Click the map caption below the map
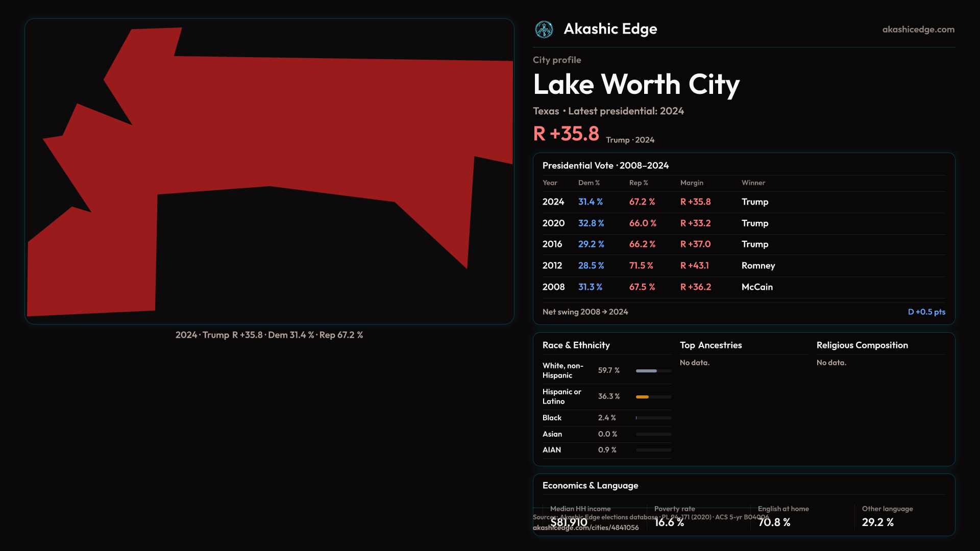Screen dimensions: 980x551 click(269, 335)
